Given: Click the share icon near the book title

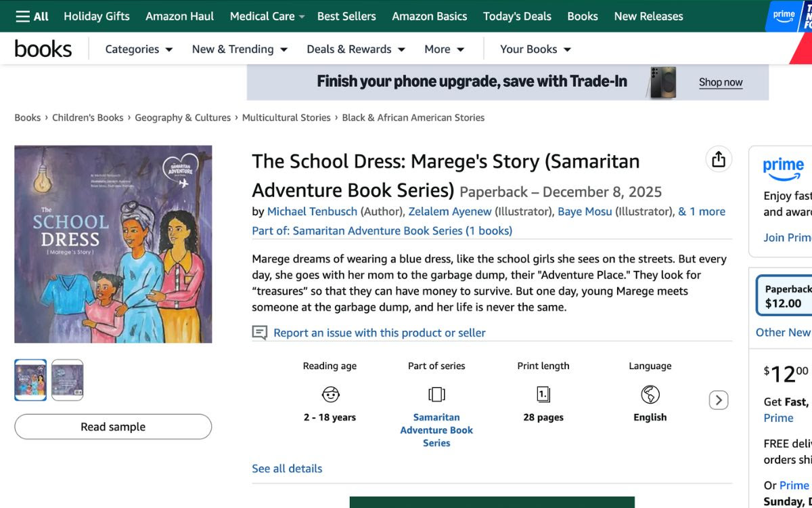Looking at the screenshot, I should point(718,159).
